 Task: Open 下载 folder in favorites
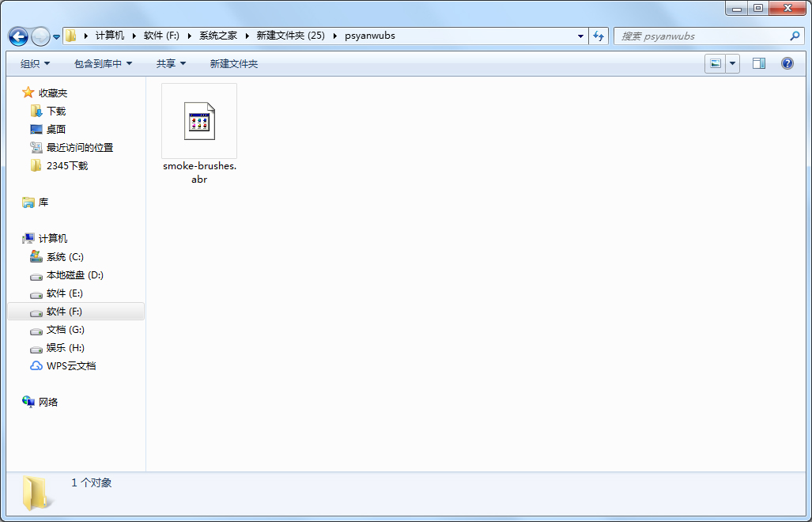[x=56, y=112]
